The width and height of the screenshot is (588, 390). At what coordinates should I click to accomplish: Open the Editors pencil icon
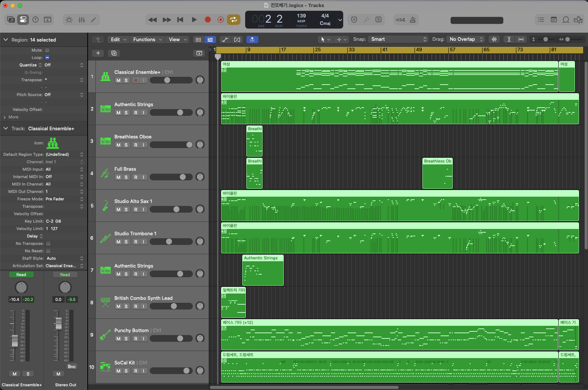[x=94, y=20]
